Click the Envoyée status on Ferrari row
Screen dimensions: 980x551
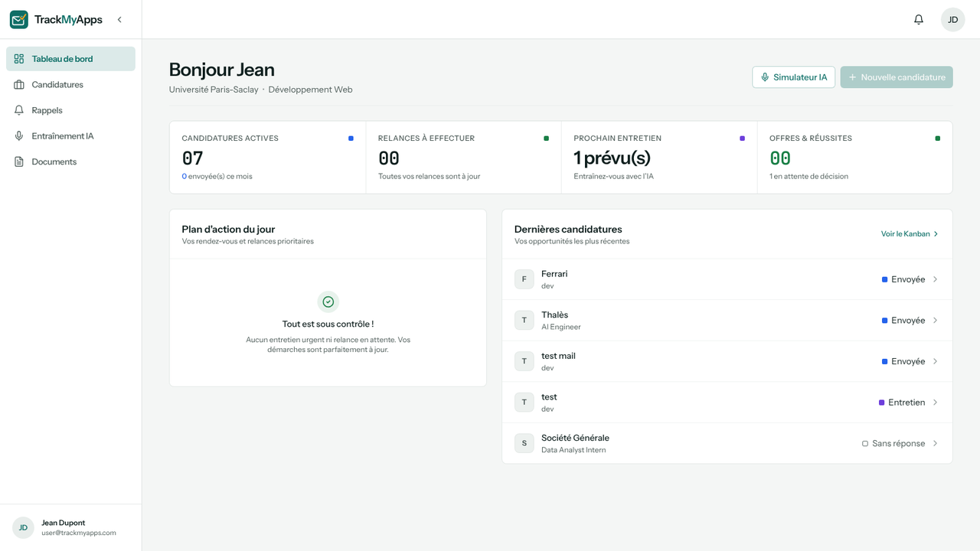click(903, 279)
